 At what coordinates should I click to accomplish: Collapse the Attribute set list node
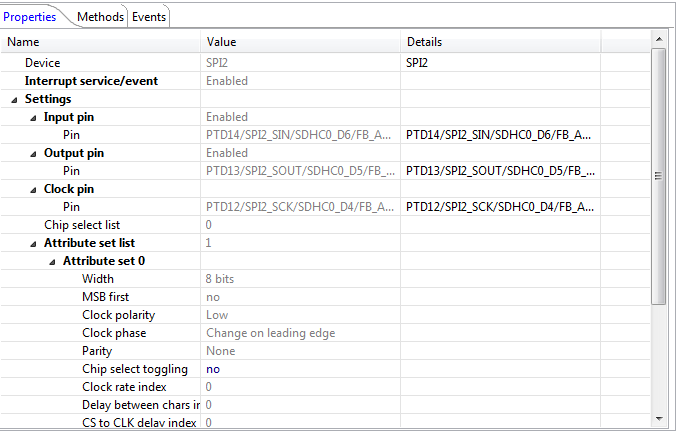(x=34, y=244)
